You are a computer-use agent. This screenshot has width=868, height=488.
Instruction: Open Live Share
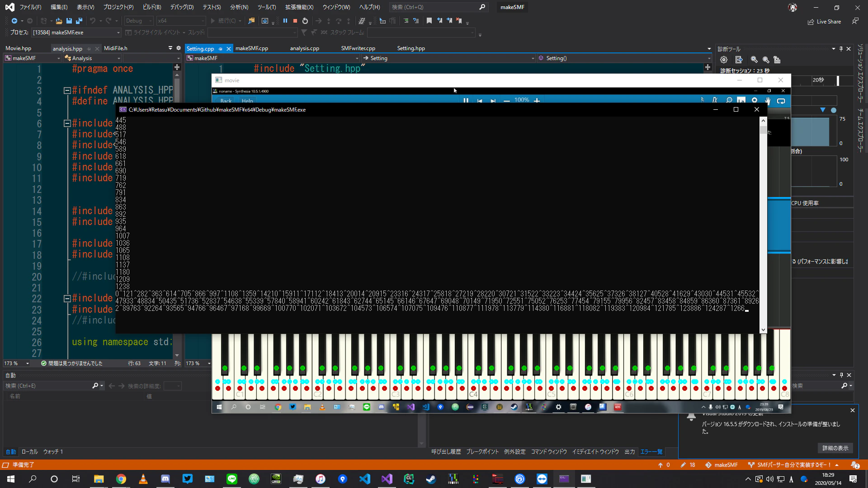[x=825, y=21]
